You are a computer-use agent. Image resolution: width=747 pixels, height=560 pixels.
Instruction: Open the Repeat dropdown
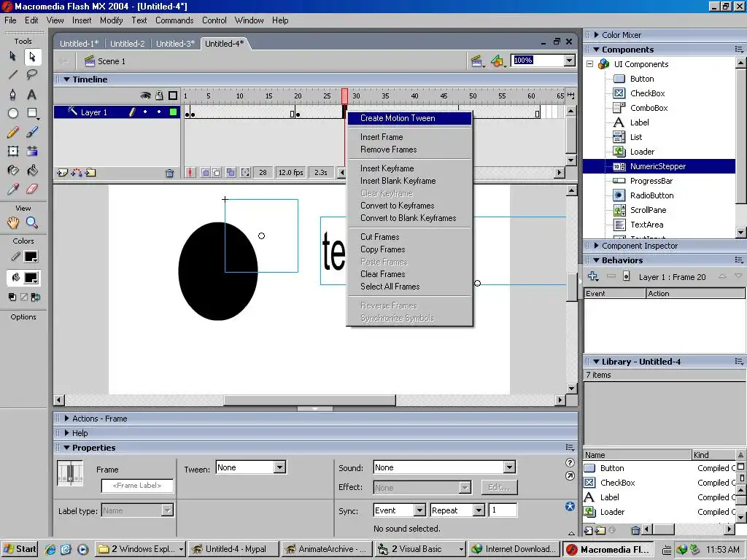(479, 510)
